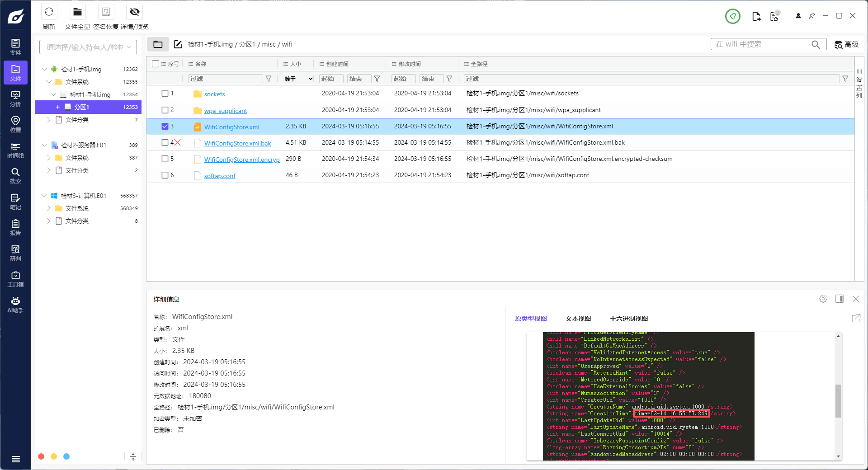This screenshot has width=868, height=470.
Task: Click the user account icon
Action: [x=798, y=16]
